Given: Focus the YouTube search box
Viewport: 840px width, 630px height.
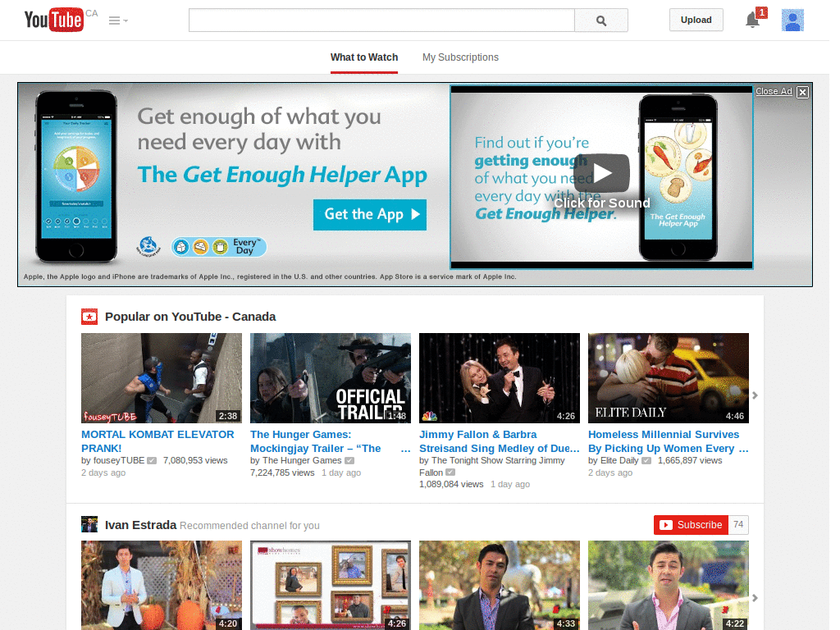Looking at the screenshot, I should click(381, 21).
